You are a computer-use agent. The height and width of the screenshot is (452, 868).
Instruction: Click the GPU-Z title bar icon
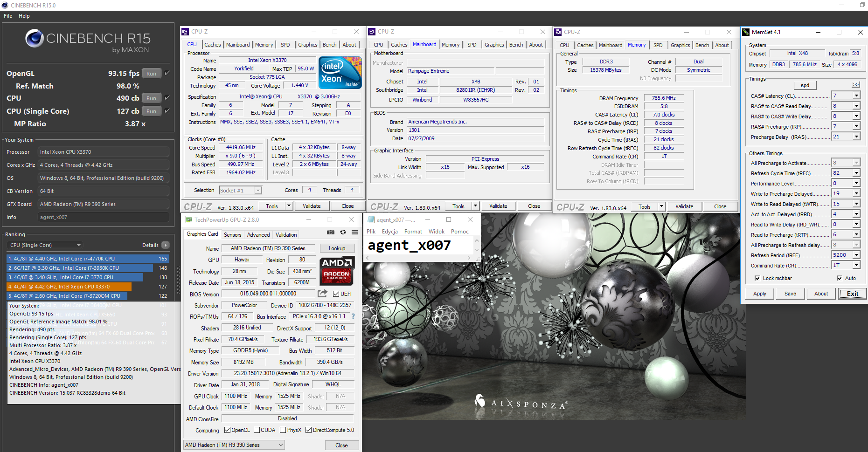(188, 219)
